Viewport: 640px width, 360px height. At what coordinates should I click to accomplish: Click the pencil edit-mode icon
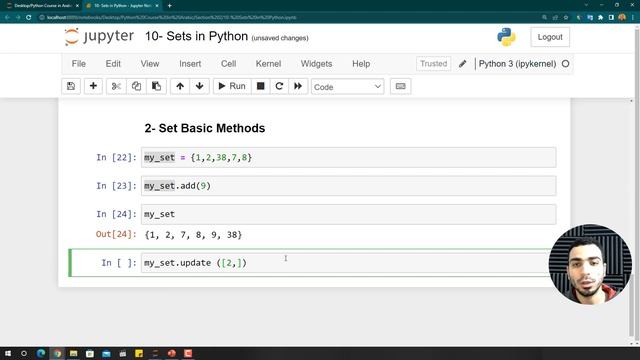tap(462, 64)
